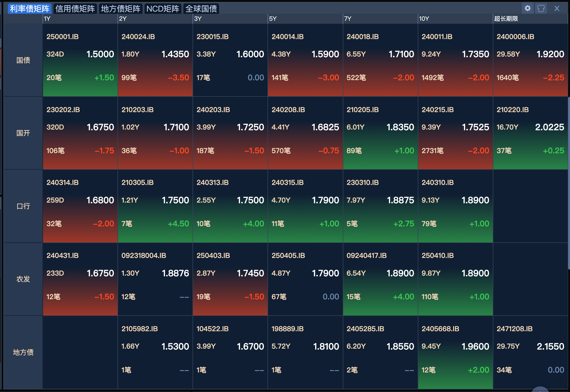The height and width of the screenshot is (392, 570).
Task: Select the 2471208.IB local bond cell
Action: point(530,352)
